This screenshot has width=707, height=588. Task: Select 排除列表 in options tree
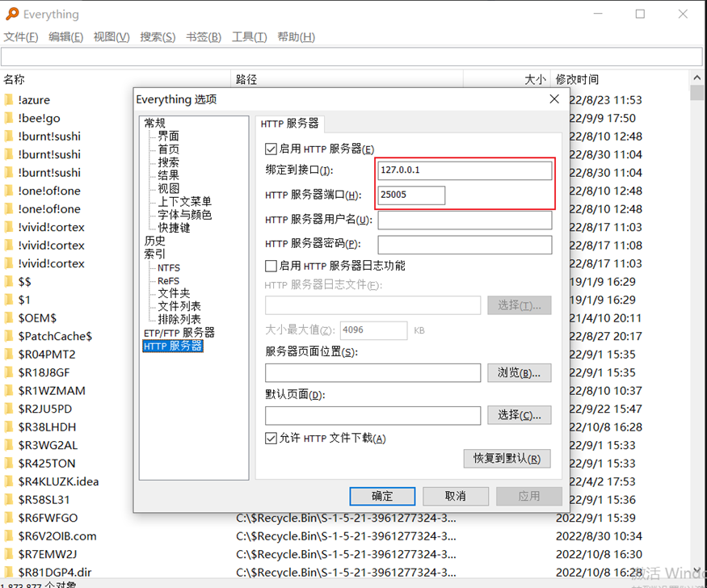pos(179,320)
